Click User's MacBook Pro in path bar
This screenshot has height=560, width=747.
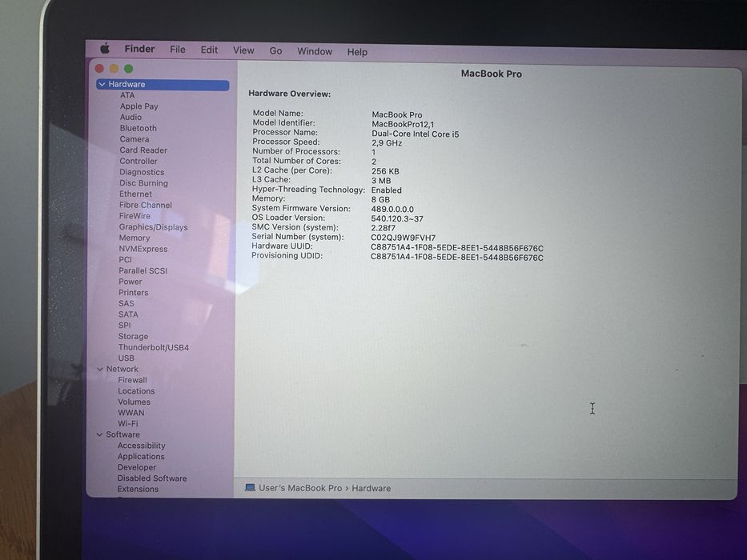(x=300, y=488)
